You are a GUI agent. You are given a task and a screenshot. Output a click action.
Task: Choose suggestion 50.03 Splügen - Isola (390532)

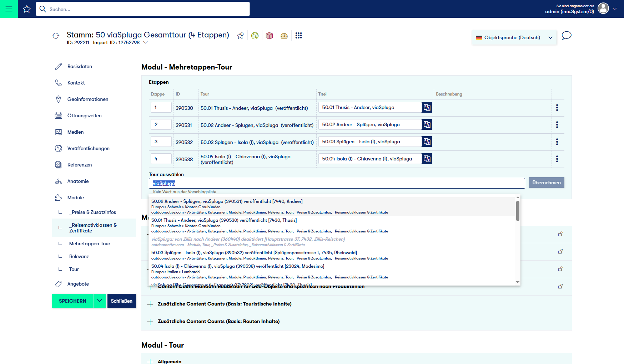332,255
